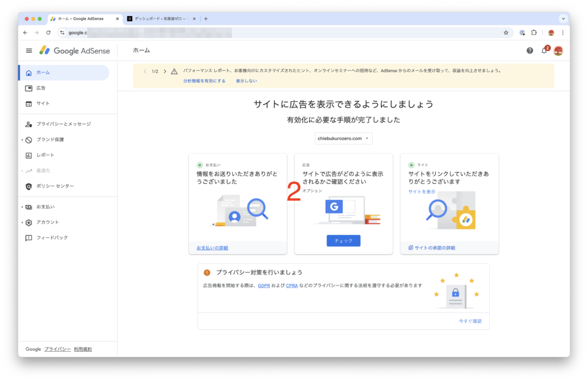Click the プライバシーとメッセージ icon
588x381 pixels.
click(x=29, y=124)
